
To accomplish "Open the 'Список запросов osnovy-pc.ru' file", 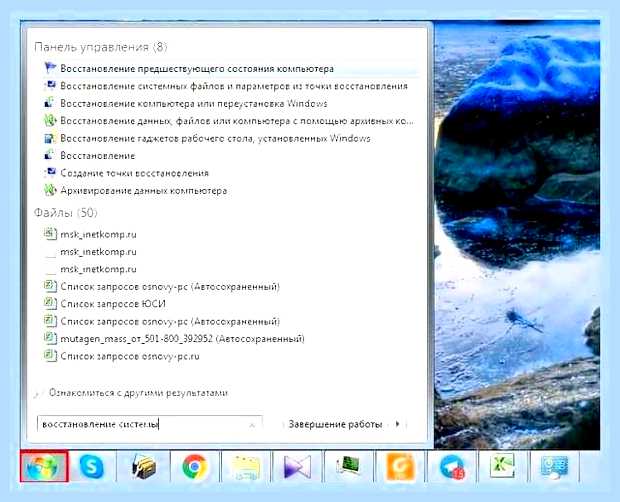I will 130,356.
